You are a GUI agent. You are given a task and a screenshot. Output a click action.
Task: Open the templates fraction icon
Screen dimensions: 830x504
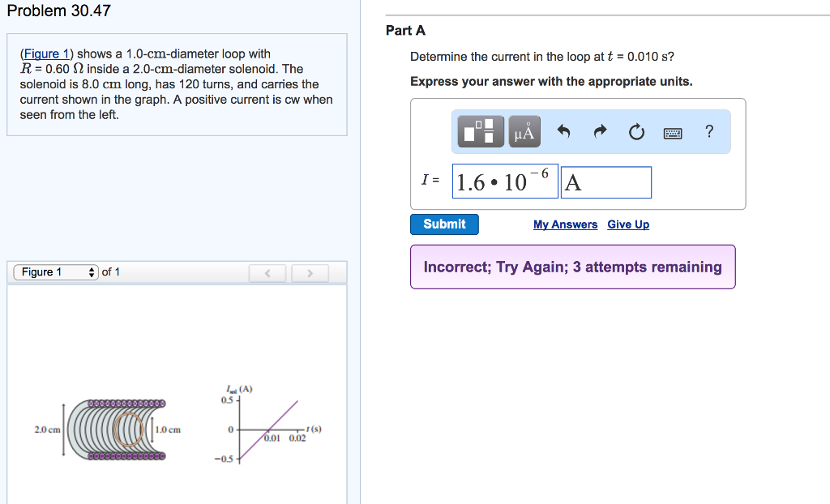pos(480,131)
